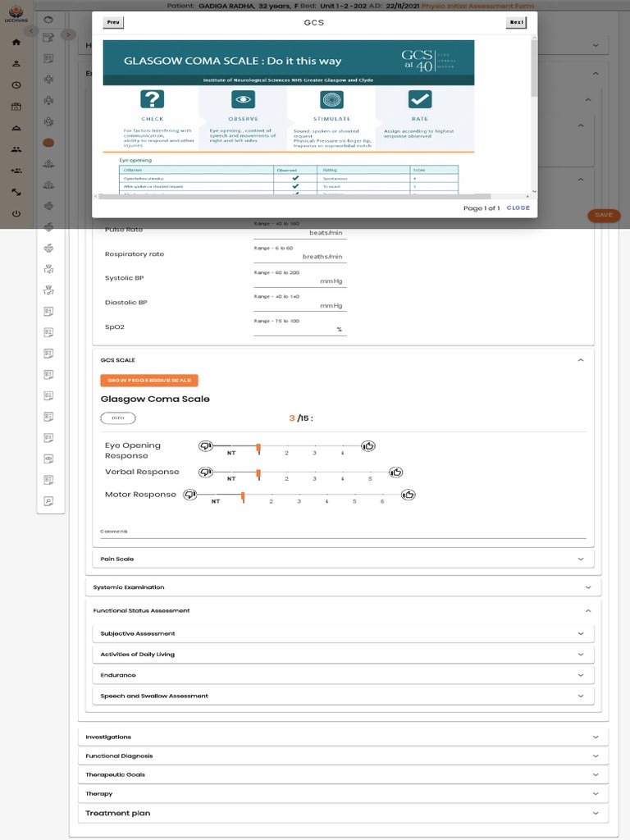Image resolution: width=630 pixels, height=840 pixels.
Task: Click the single user profile sidebar icon
Action: 16,64
